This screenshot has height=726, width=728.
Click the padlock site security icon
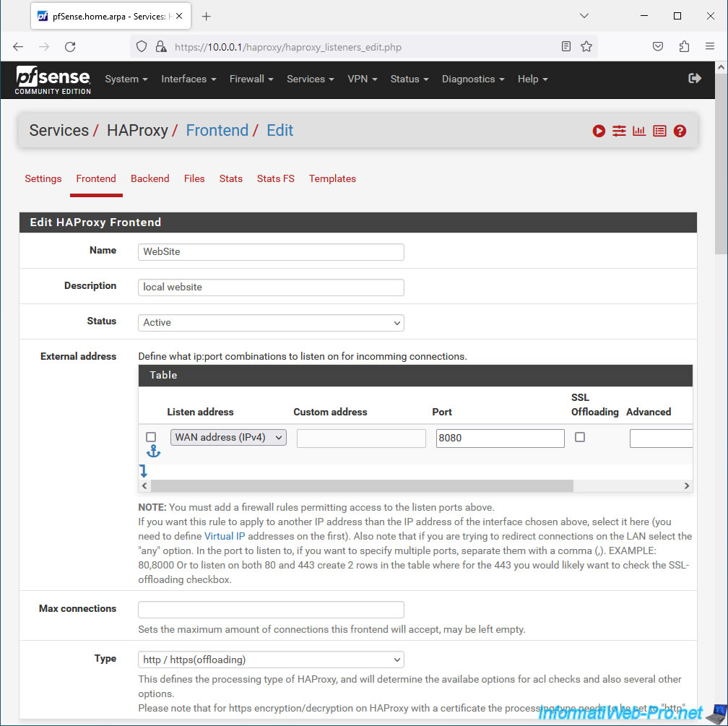[x=161, y=46]
